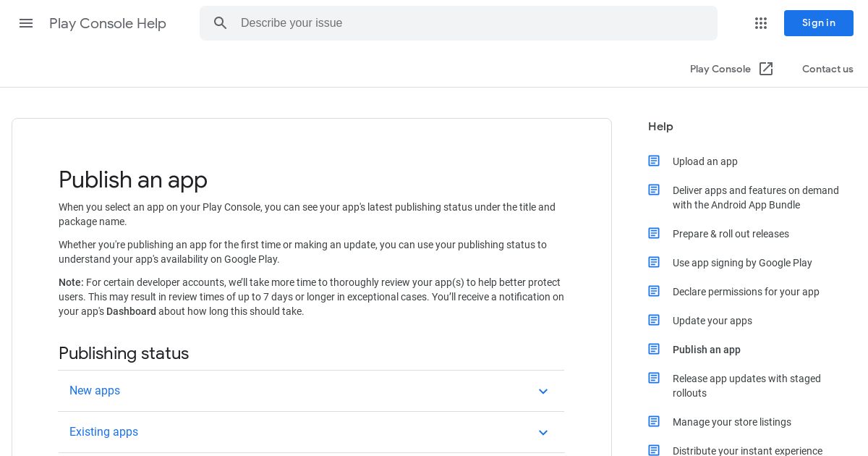Viewport: 868px width, 456px height.
Task: Click the Publish an app page heading
Action: [x=133, y=180]
